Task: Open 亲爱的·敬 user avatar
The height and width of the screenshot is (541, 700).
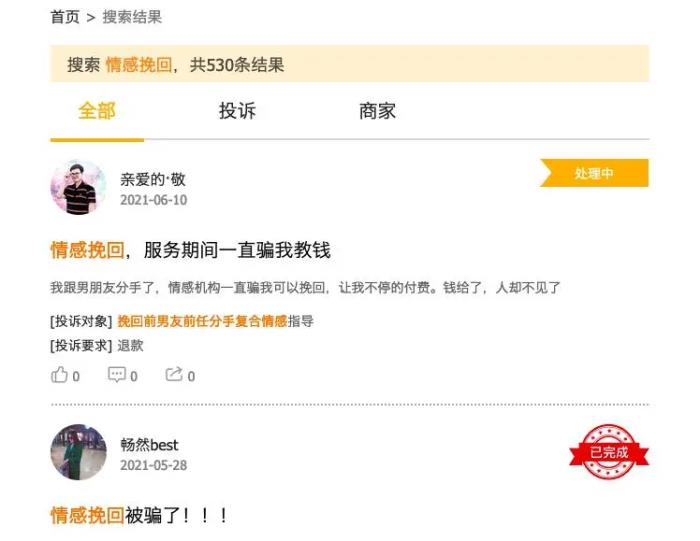Action: tap(78, 187)
